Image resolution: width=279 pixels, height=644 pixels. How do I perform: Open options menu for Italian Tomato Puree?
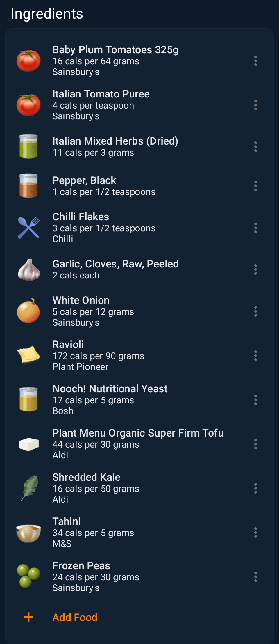(x=255, y=105)
